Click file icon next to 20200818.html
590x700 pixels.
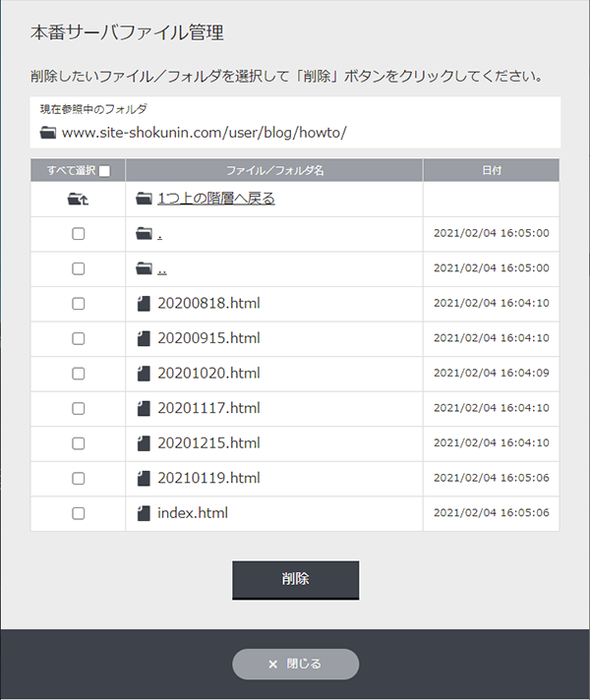pos(144,304)
